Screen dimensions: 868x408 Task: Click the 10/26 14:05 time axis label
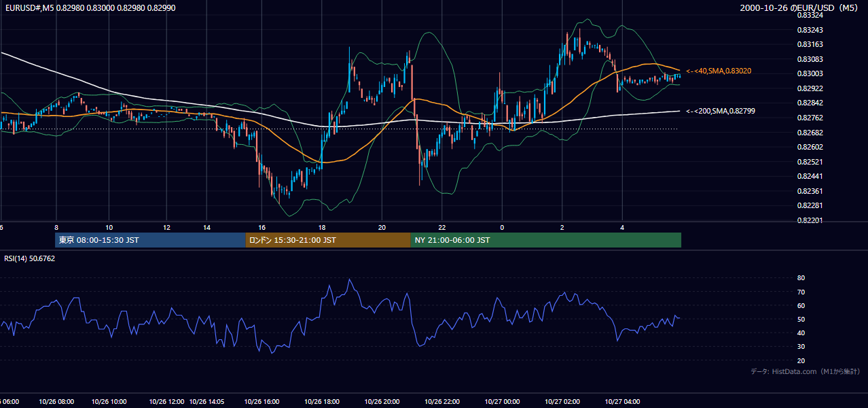(x=206, y=402)
